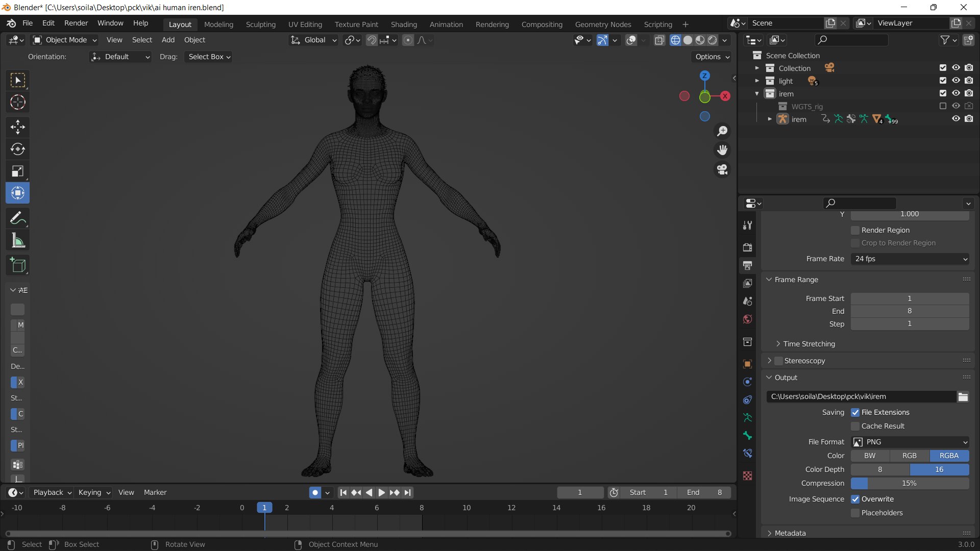Jump to timeline start frame
Screen dimensions: 980x551
point(344,492)
